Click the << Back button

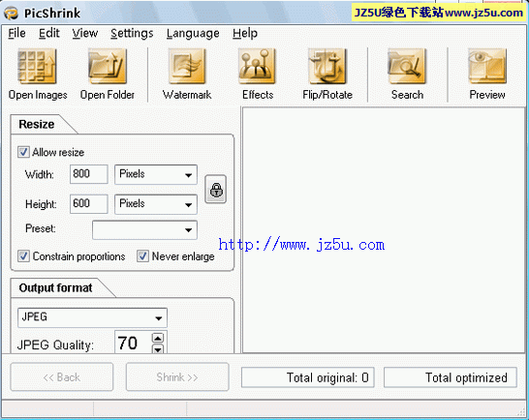(x=62, y=376)
